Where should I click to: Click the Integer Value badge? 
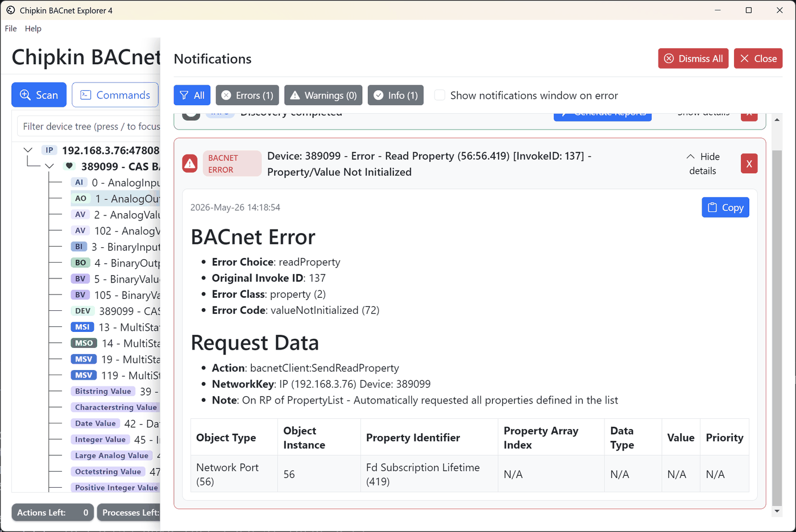[100, 439]
